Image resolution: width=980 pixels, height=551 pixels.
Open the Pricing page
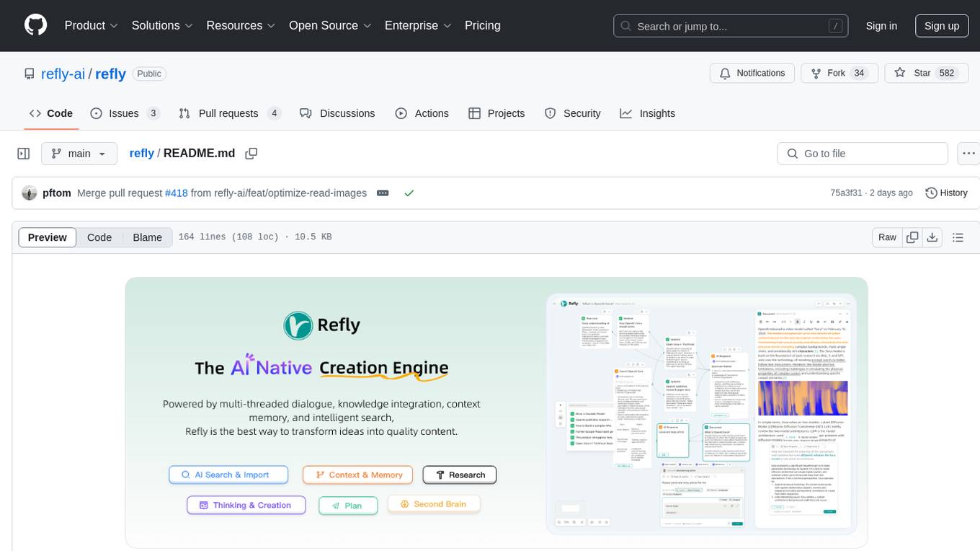click(x=483, y=25)
